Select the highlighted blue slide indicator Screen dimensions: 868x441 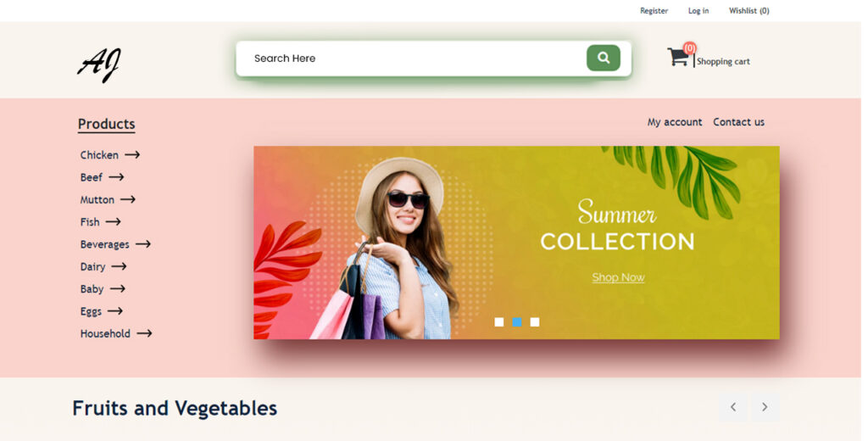click(x=517, y=322)
